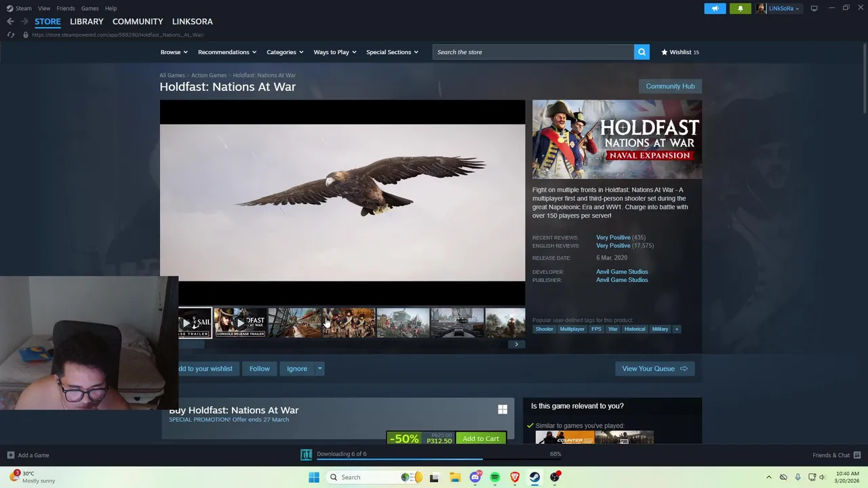Click View Your Queue button
The height and width of the screenshot is (488, 868).
tap(654, 369)
